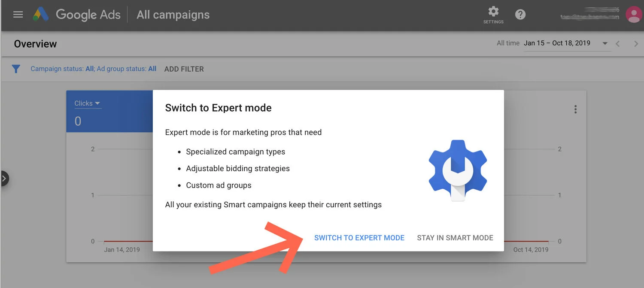Click the Oct 14, 2019 axis label
The width and height of the screenshot is (644, 288).
point(531,249)
